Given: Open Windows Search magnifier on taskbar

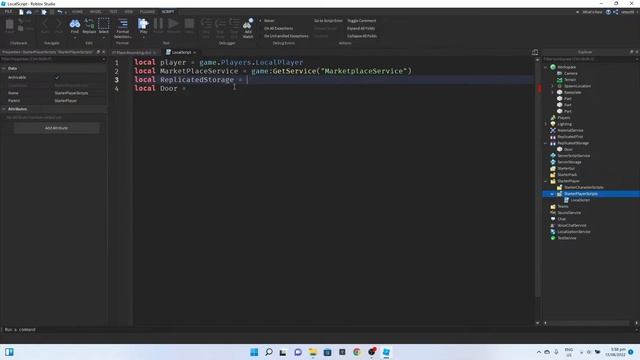Looking at the screenshot, I should [269, 352].
